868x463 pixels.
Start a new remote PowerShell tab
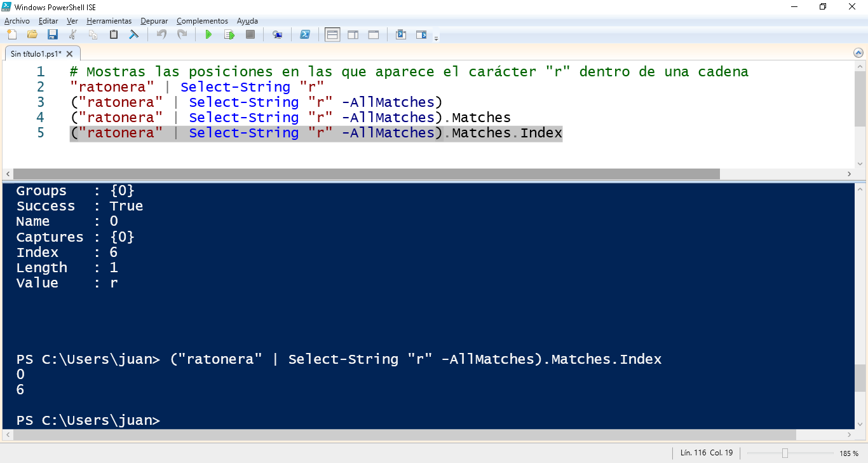[277, 34]
